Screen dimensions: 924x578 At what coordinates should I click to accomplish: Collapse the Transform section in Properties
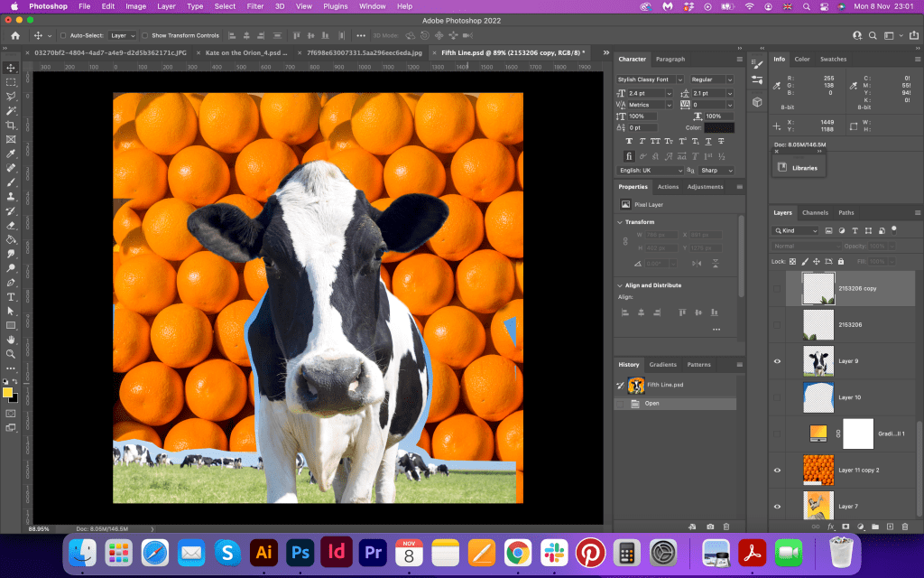click(x=619, y=221)
